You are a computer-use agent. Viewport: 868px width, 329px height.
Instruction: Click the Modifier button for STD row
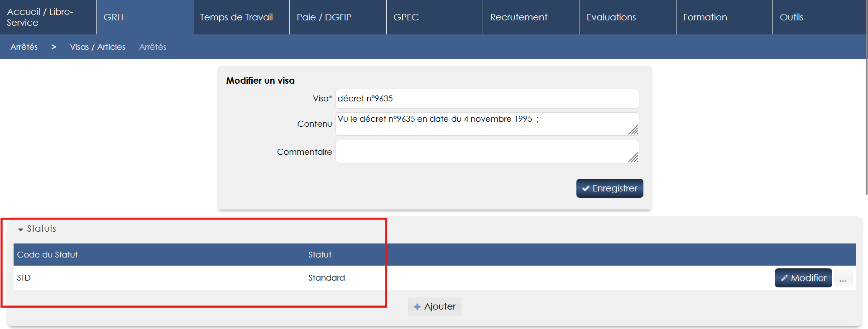point(803,278)
